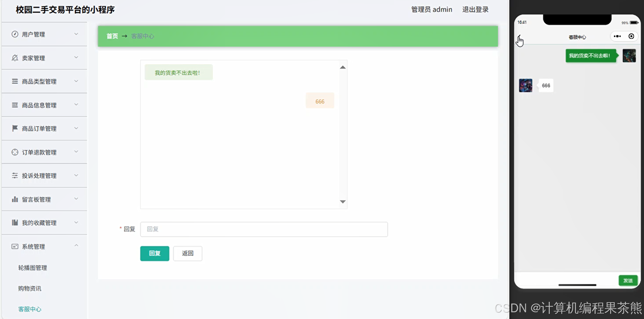Open the 商品信息管理 menu
This screenshot has width=644, height=319.
coord(44,105)
